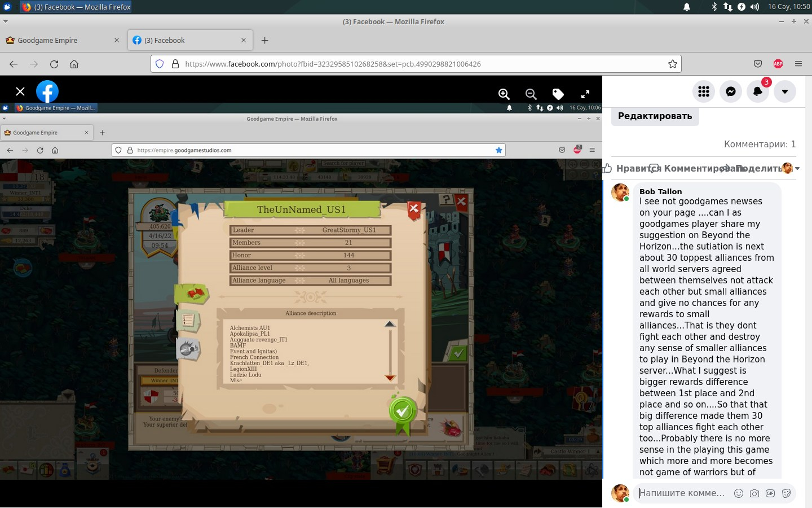
Task: Close the (3) Facebook tab
Action: point(244,40)
